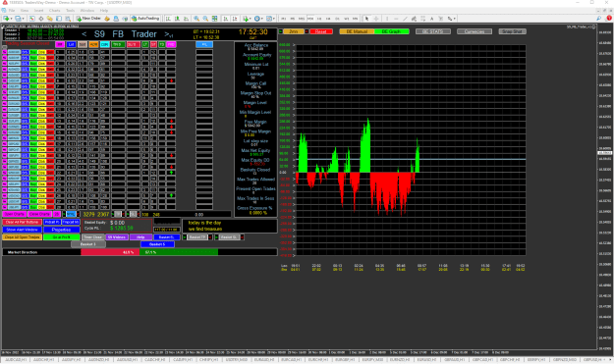Click the Cycle P/L value
614x364 pixels.
(x=122, y=228)
